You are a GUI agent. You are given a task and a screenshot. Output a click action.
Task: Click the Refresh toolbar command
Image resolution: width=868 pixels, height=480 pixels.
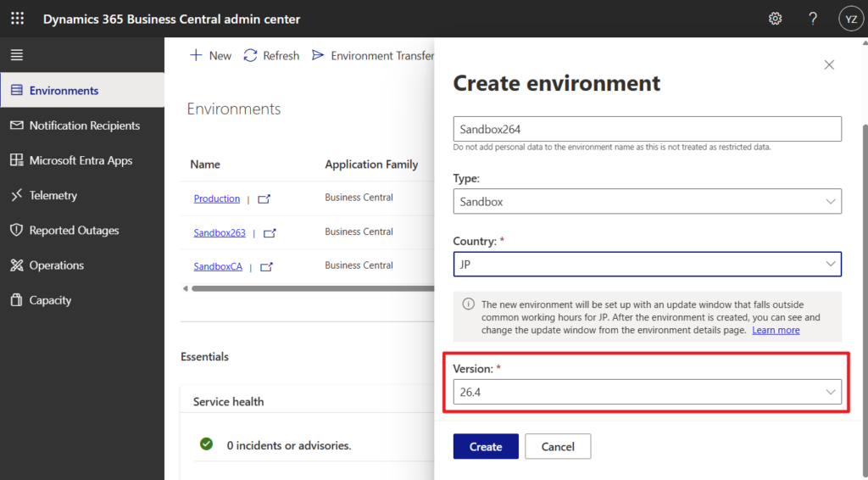click(271, 55)
